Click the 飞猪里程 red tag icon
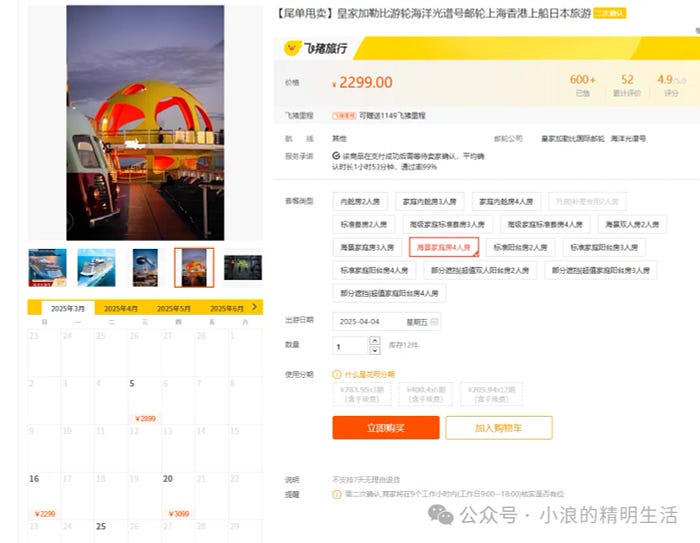The image size is (700, 543). 344,116
